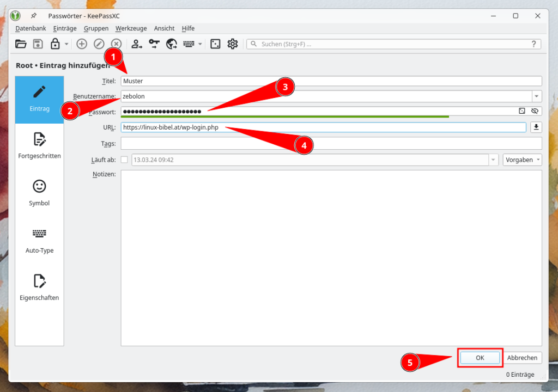Open the Einträge menu
The image size is (558, 392).
65,28
